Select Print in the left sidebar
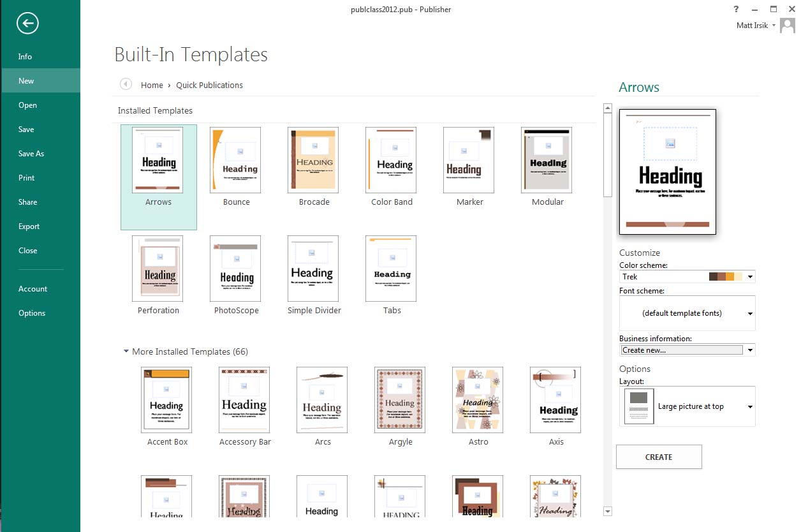The image size is (801, 532). (x=27, y=177)
